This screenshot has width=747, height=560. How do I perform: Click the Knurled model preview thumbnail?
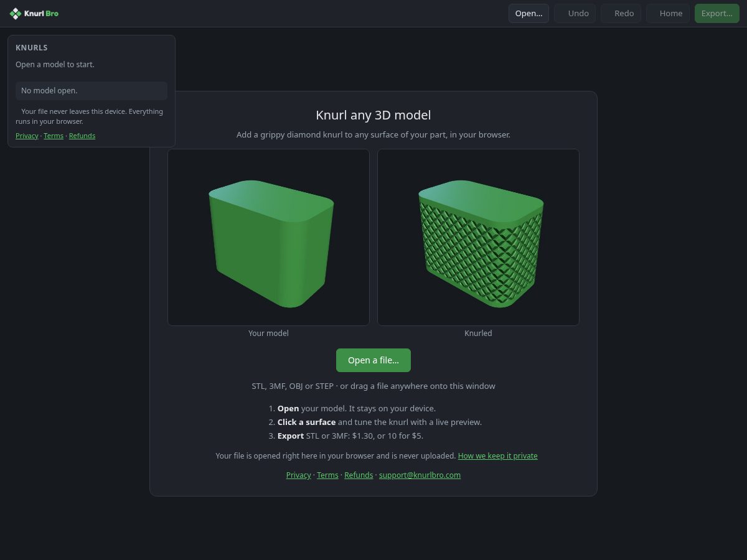[x=478, y=237]
